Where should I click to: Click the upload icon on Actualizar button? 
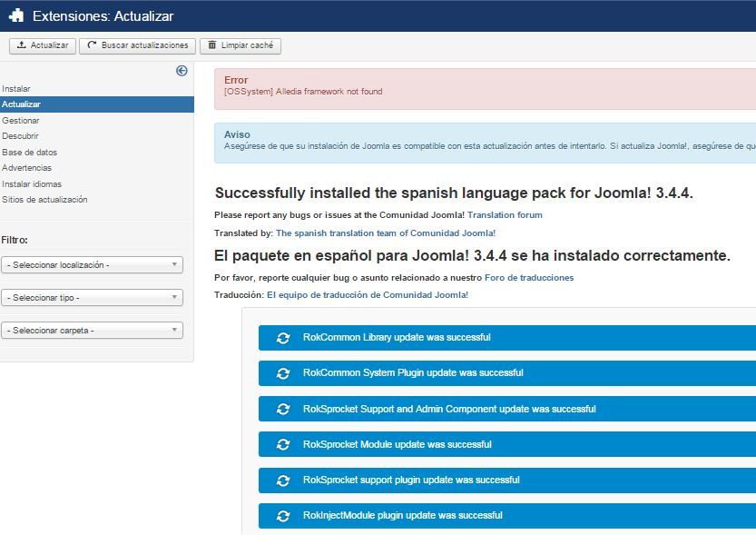21,45
